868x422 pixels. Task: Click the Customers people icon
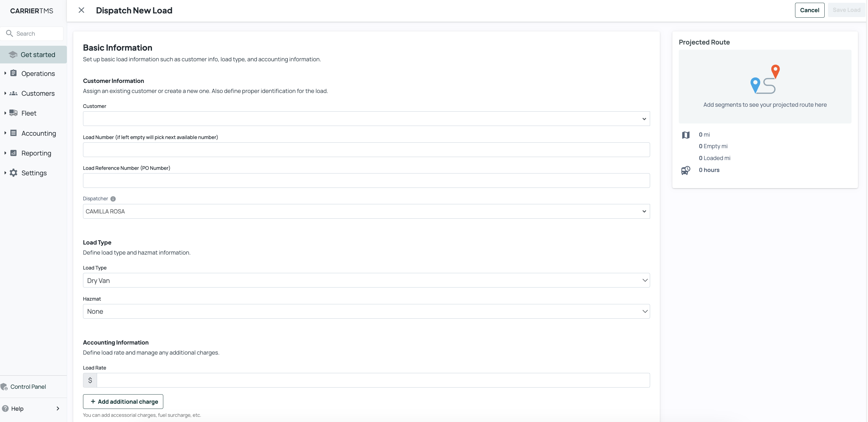click(x=13, y=93)
